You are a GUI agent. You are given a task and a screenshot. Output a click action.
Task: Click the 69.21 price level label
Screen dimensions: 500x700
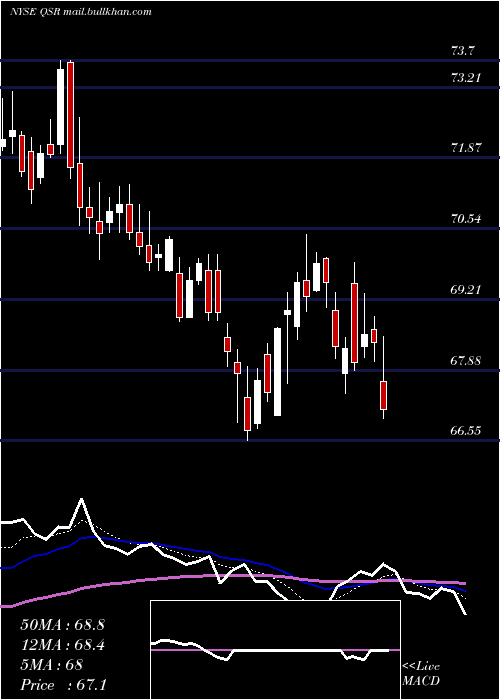(x=466, y=290)
